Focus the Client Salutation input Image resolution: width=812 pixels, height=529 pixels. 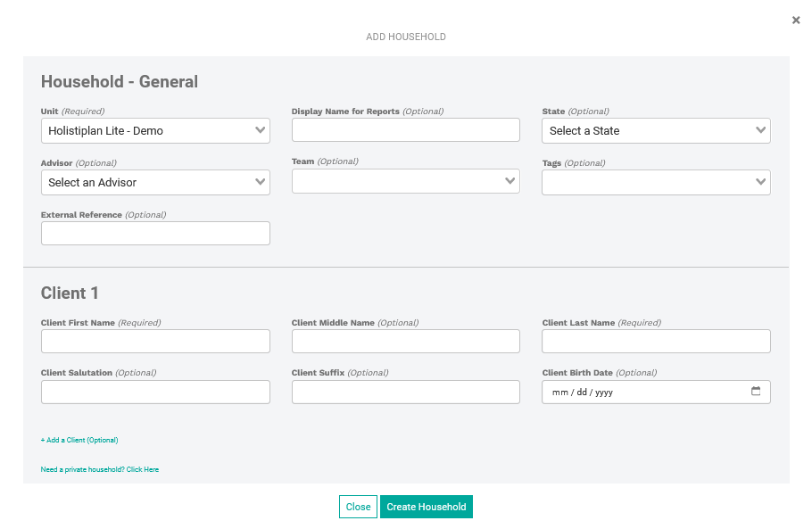[x=155, y=393]
